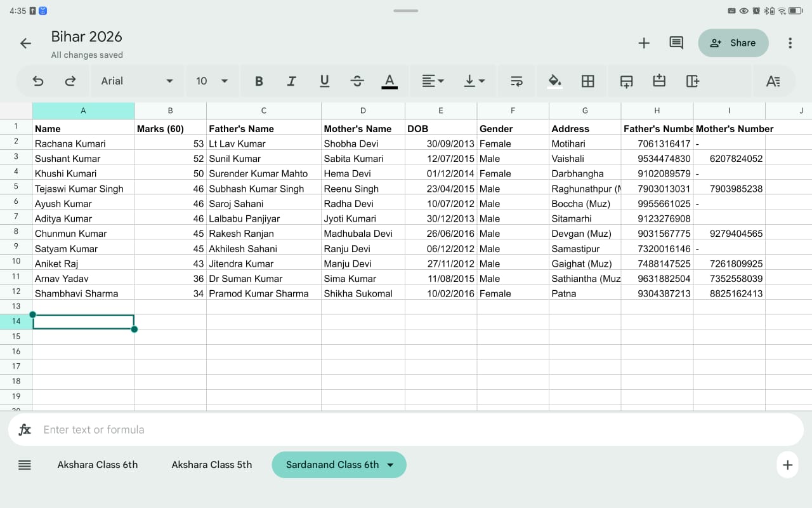
Task: Toggle bold formatting
Action: click(259, 81)
